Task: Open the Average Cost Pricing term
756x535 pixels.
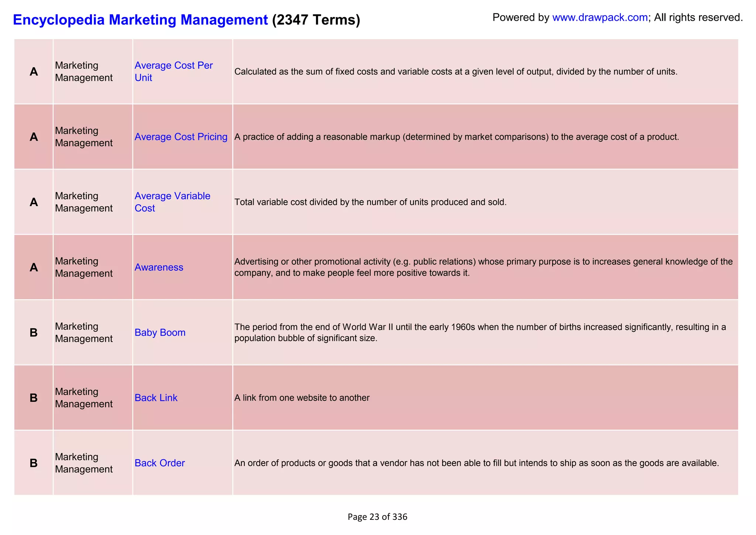Action: (181, 137)
